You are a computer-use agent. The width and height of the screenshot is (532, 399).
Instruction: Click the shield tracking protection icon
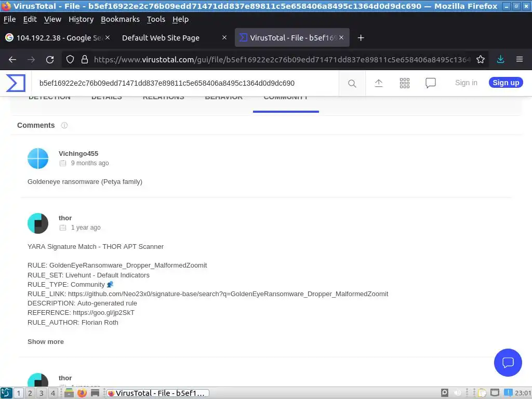pyautogui.click(x=70, y=60)
